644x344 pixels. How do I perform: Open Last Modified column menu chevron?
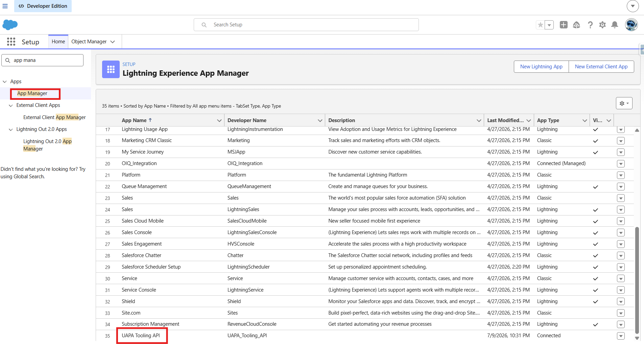coord(529,120)
